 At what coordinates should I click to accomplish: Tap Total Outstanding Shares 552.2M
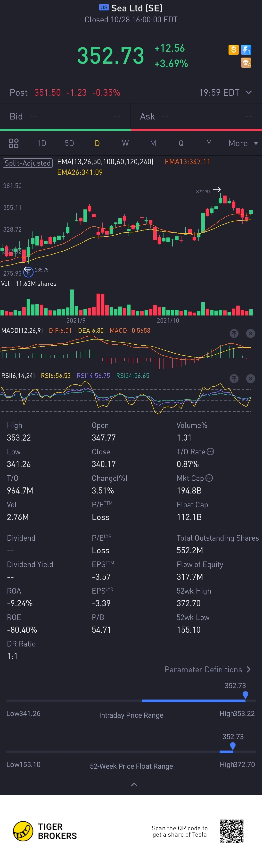(x=190, y=550)
